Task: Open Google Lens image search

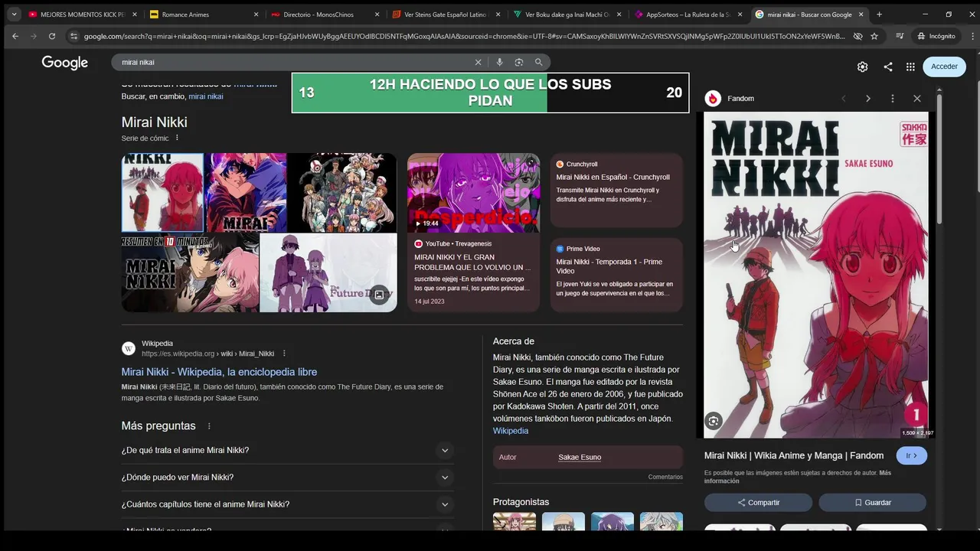Action: pyautogui.click(x=519, y=62)
